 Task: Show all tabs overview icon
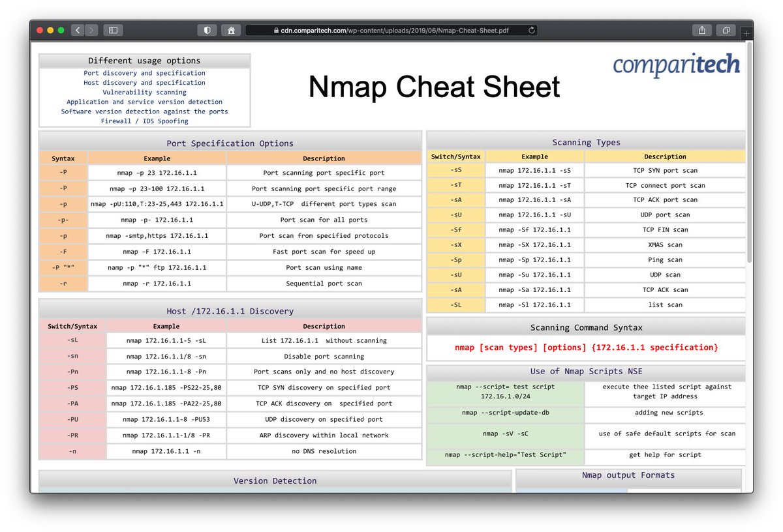[726, 30]
